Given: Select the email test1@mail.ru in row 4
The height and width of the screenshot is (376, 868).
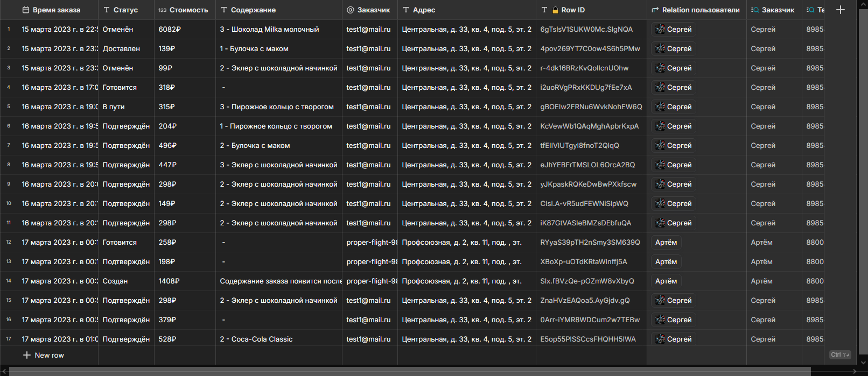Looking at the screenshot, I should coord(368,88).
